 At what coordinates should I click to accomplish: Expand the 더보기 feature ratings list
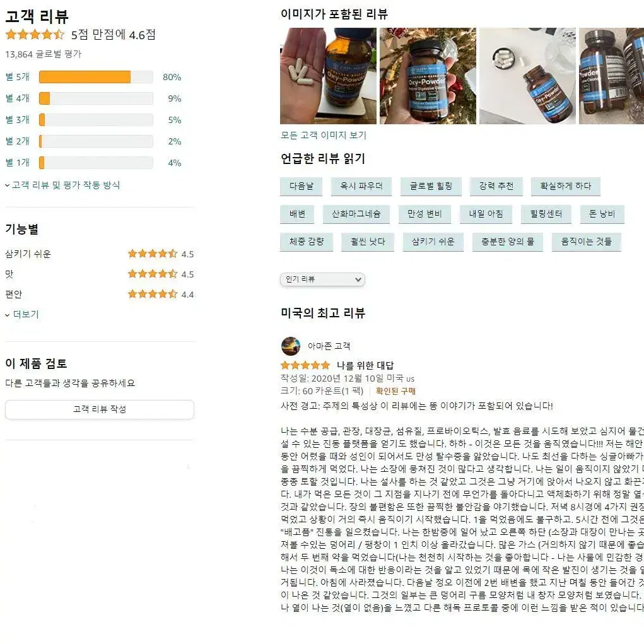point(22,315)
